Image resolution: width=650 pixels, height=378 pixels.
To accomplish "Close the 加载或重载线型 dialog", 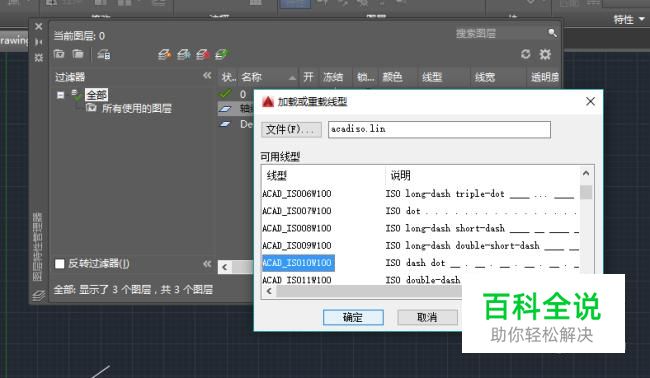I will [x=590, y=101].
